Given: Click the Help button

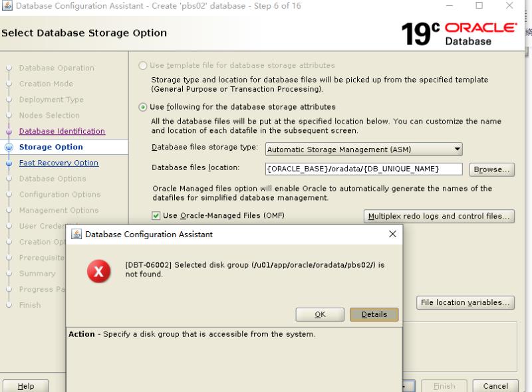Looking at the screenshot, I should [x=26, y=386].
